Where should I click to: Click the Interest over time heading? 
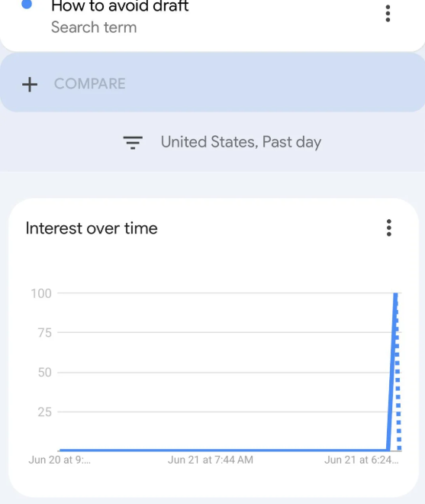92,228
